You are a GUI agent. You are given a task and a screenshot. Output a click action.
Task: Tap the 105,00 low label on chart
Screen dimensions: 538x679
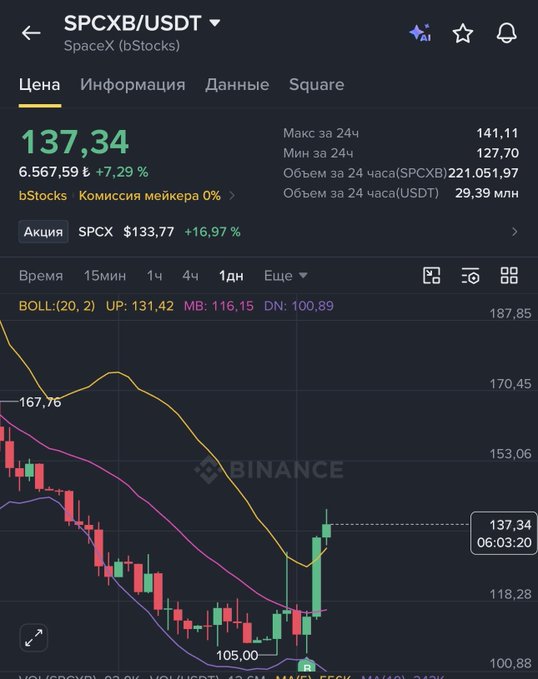(237, 655)
